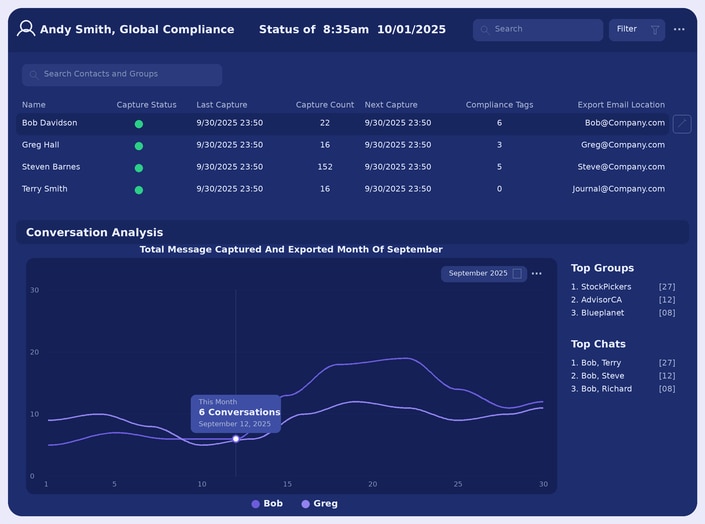Toggle Terry Smith's capture status indicator
The width and height of the screenshot is (705, 524).
[x=139, y=190]
